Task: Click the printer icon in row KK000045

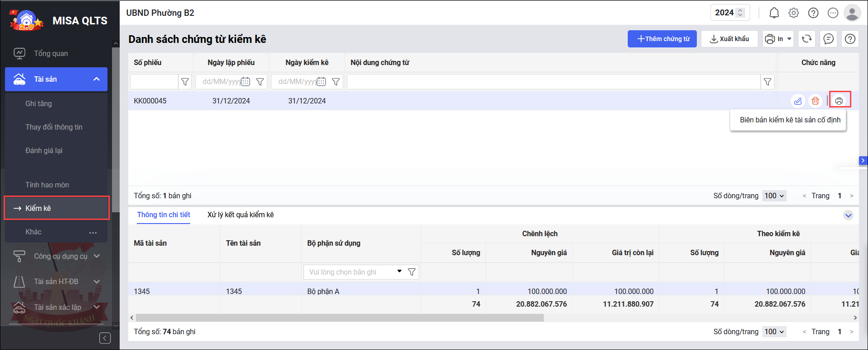Action: pyautogui.click(x=839, y=101)
